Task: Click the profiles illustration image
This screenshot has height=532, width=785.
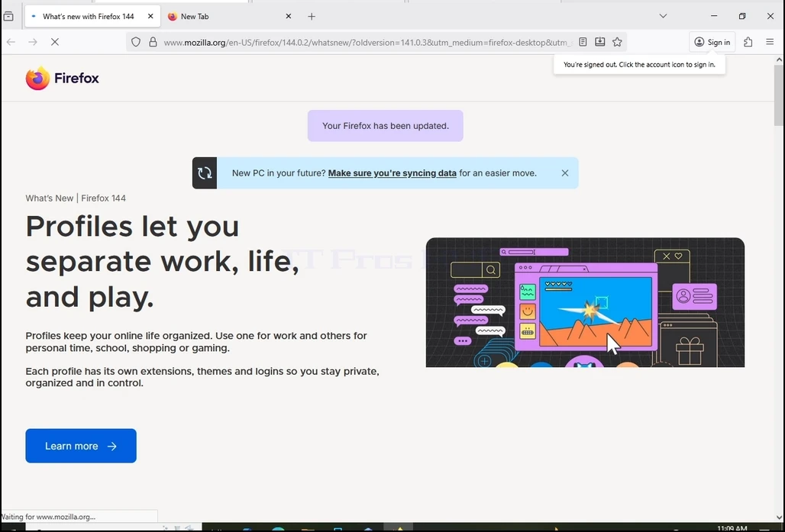Action: tap(585, 302)
